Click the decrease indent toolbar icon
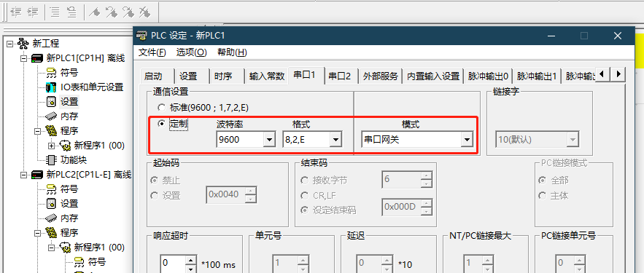Viewport: 644px width, 273px height. point(16,12)
